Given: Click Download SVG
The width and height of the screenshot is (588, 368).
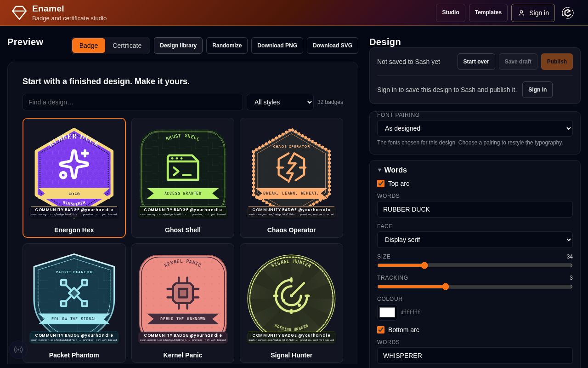Looking at the screenshot, I should tap(333, 46).
